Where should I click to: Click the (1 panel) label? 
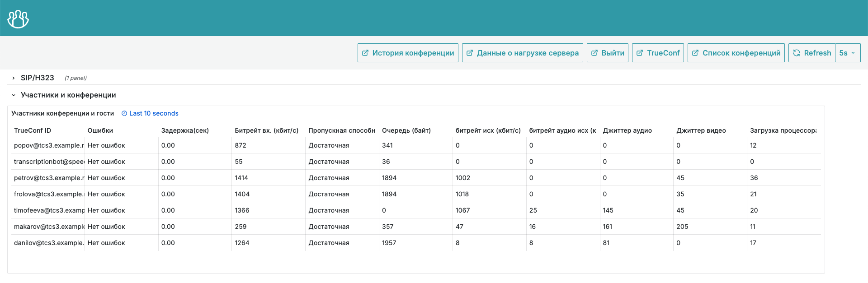(x=75, y=78)
